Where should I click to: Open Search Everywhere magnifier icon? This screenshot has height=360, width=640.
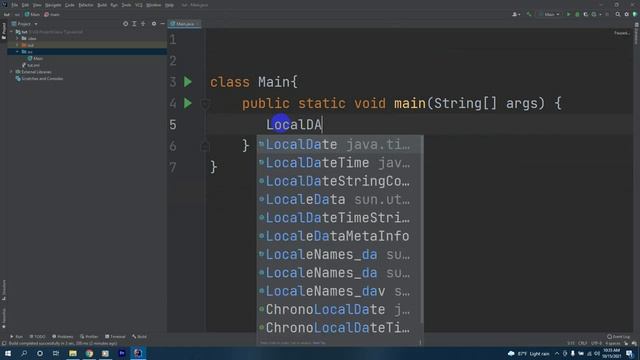tap(618, 14)
